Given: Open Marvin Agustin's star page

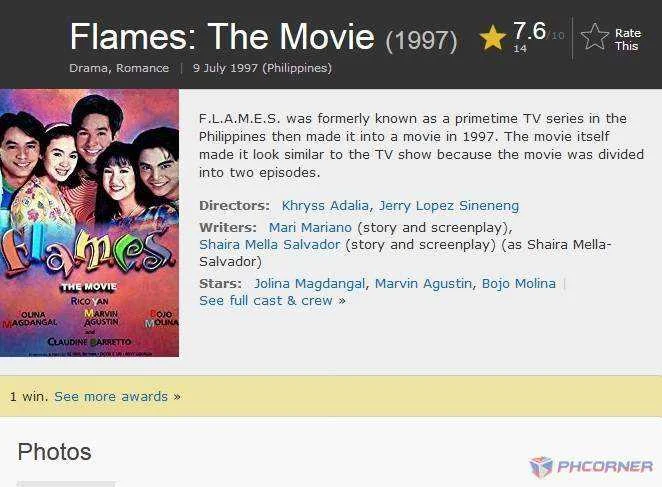Looking at the screenshot, I should [423, 283].
